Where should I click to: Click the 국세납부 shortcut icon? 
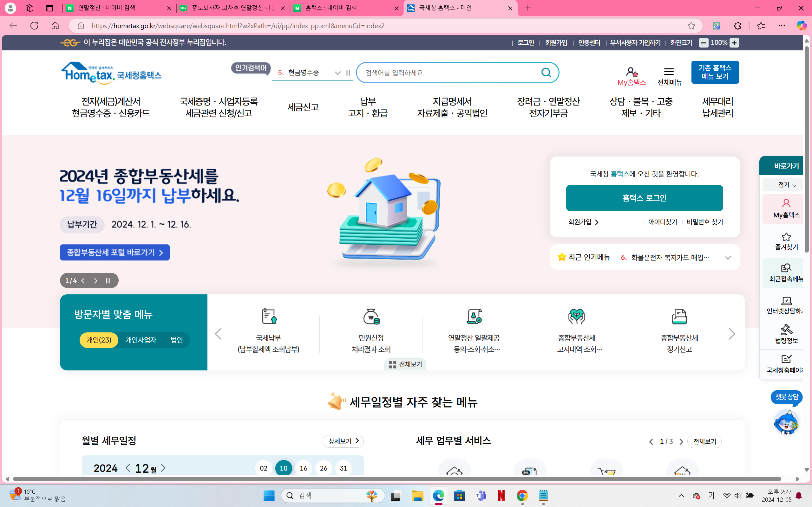pos(269,316)
